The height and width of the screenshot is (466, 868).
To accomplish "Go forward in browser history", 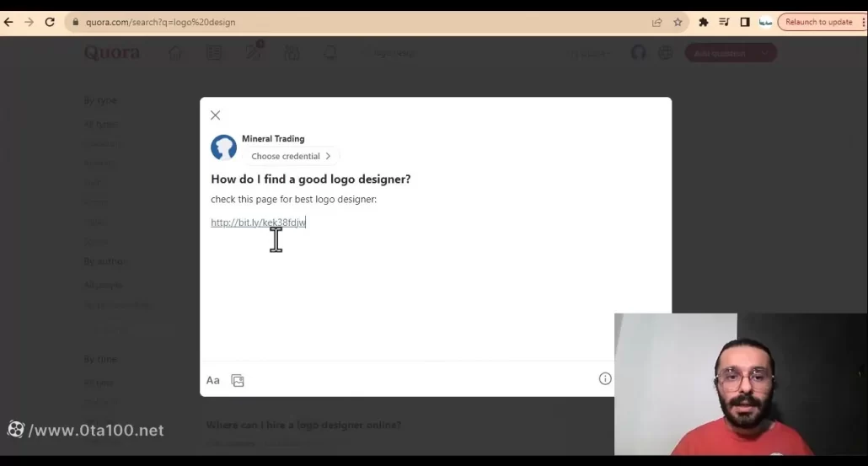I will 29,22.
